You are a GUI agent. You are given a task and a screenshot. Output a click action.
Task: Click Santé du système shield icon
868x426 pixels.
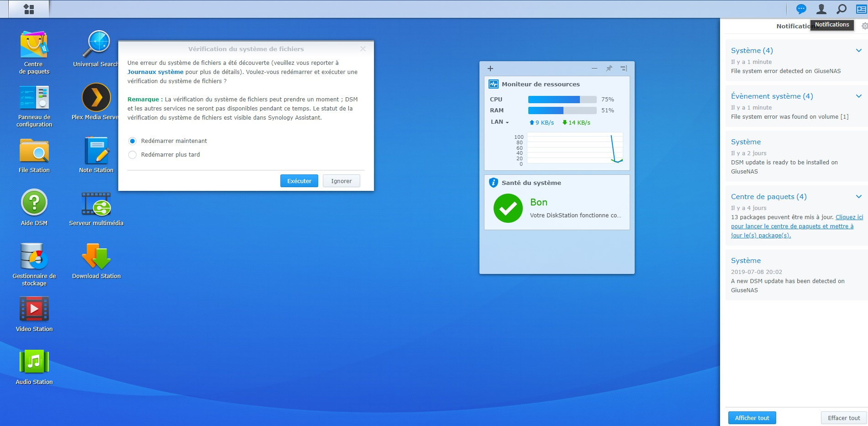(494, 183)
